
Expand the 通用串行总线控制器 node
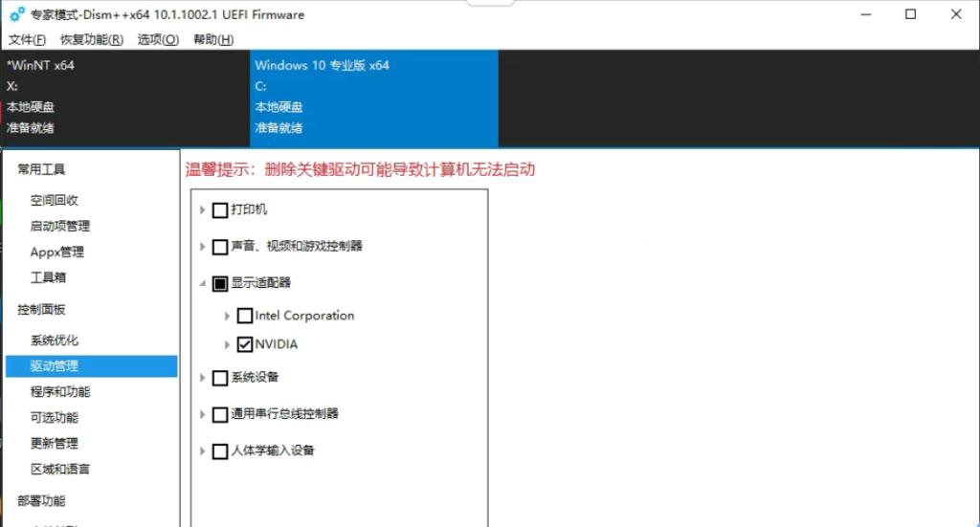click(203, 414)
